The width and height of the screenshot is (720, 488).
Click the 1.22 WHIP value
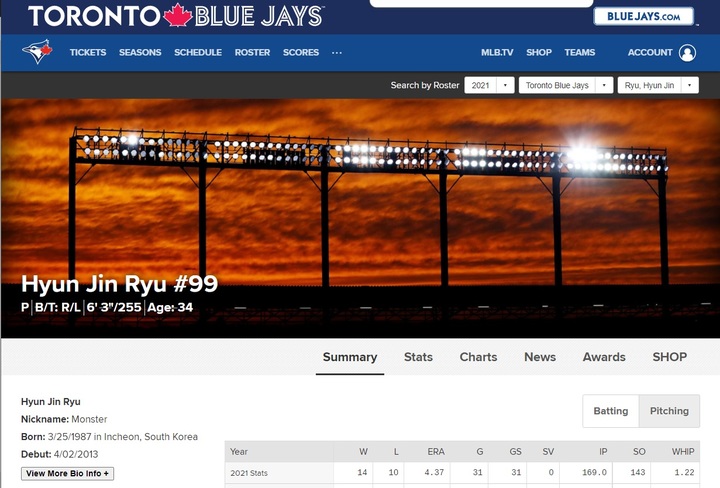click(x=684, y=472)
